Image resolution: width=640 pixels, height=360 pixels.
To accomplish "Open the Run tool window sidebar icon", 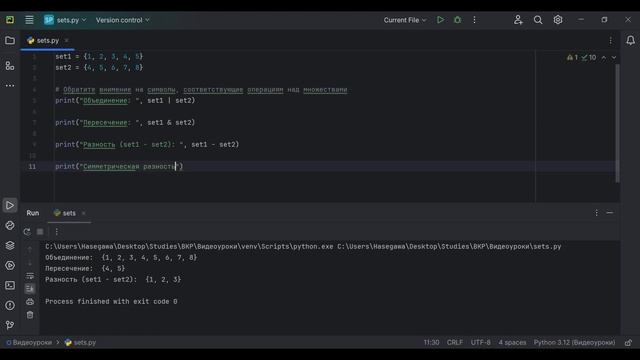I will click(x=10, y=205).
